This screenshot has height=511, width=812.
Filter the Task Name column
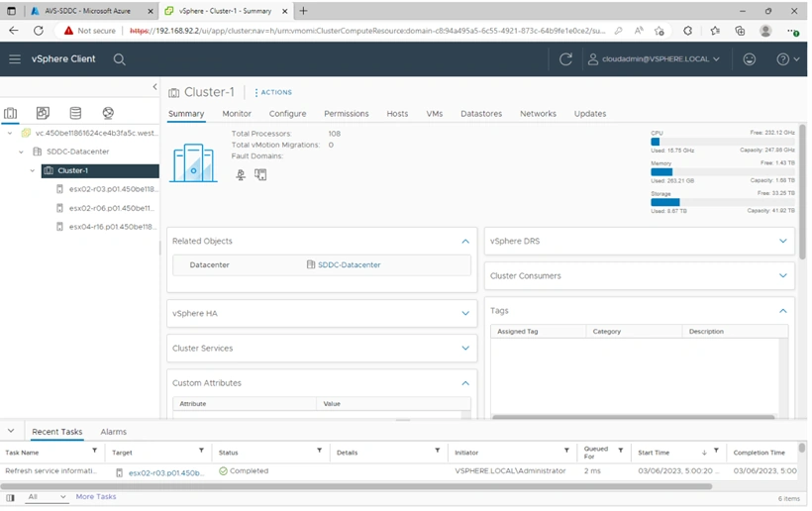[x=95, y=451]
